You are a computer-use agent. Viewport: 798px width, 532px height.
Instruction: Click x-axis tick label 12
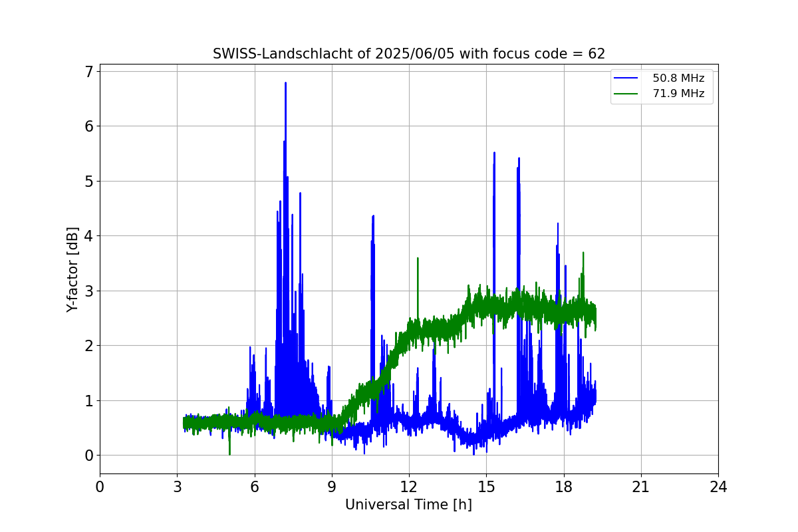[409, 486]
